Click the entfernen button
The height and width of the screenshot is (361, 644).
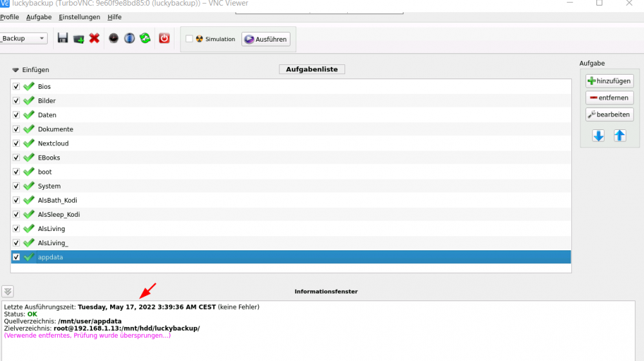[609, 98]
